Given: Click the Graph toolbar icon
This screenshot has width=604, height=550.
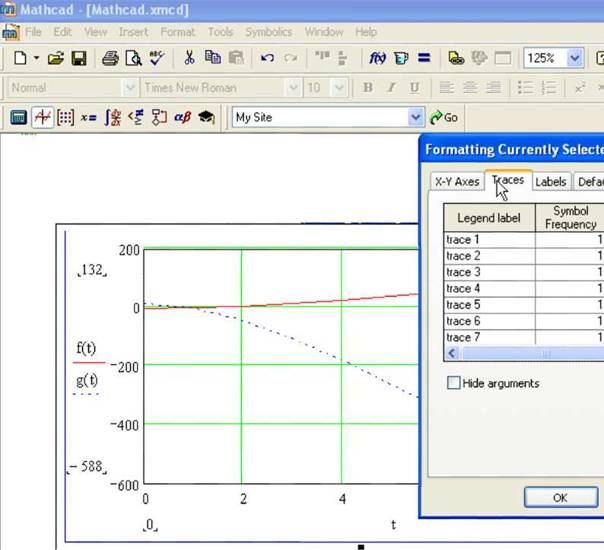Looking at the screenshot, I should click(42, 117).
